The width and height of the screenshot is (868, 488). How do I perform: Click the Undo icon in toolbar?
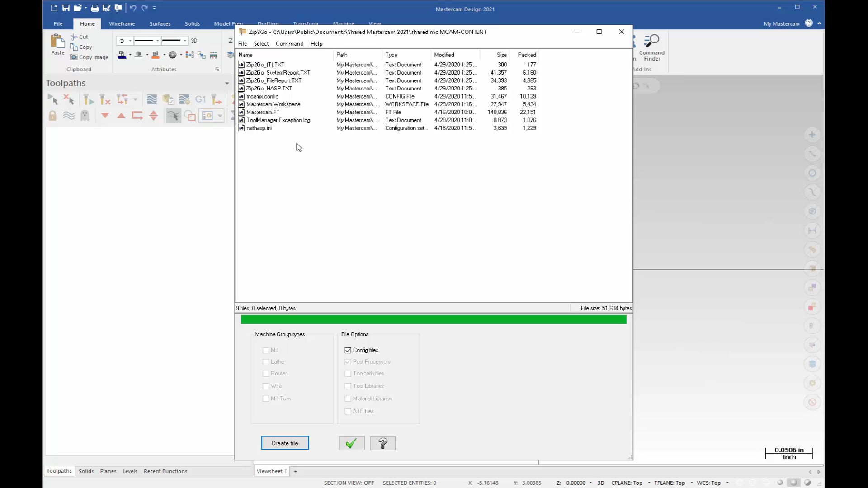133,7
